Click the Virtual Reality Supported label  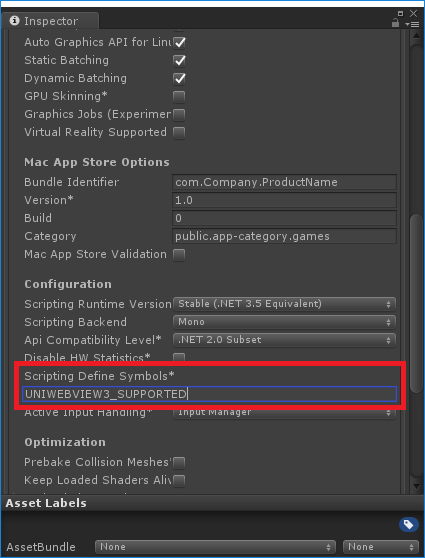pyautogui.click(x=95, y=132)
